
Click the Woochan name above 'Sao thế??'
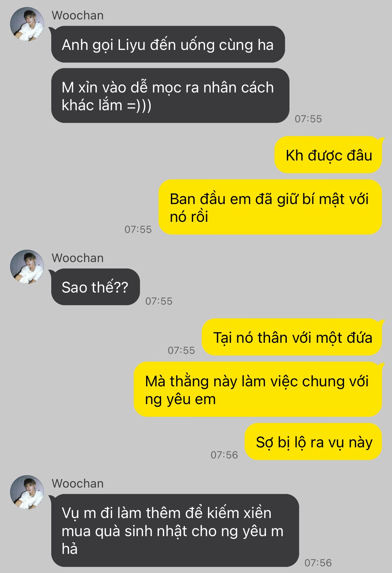point(77,258)
